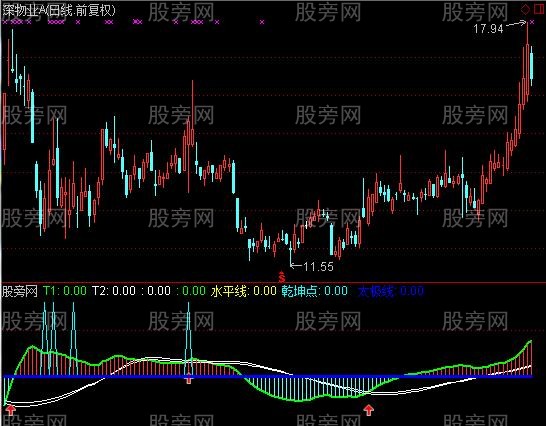Click the red diamond icon at top right

[525, 8]
